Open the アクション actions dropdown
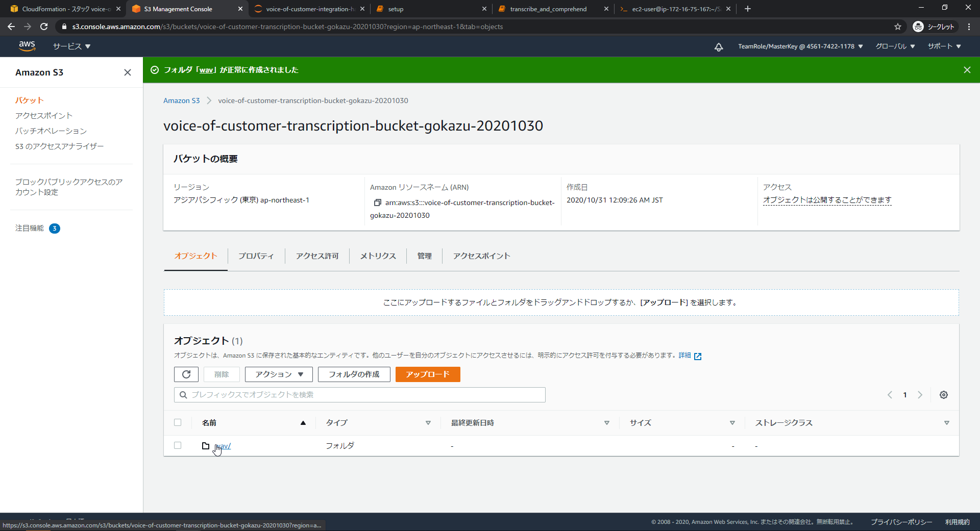Viewport: 980px width, 531px height. tap(279, 374)
